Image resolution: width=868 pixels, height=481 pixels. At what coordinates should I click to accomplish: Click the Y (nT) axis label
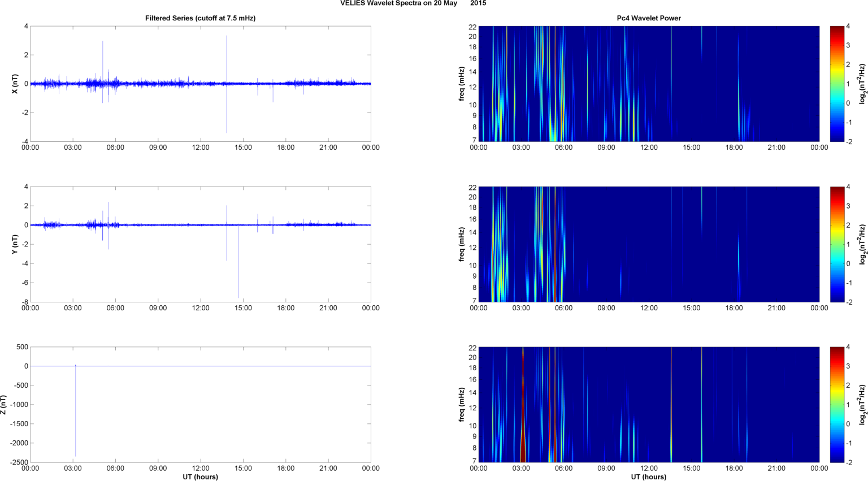point(15,244)
